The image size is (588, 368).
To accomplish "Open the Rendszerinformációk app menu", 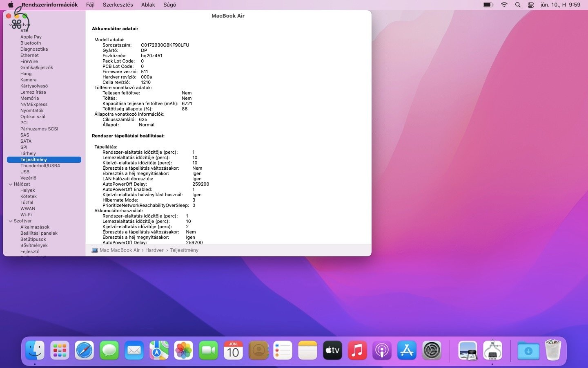I will click(50, 5).
